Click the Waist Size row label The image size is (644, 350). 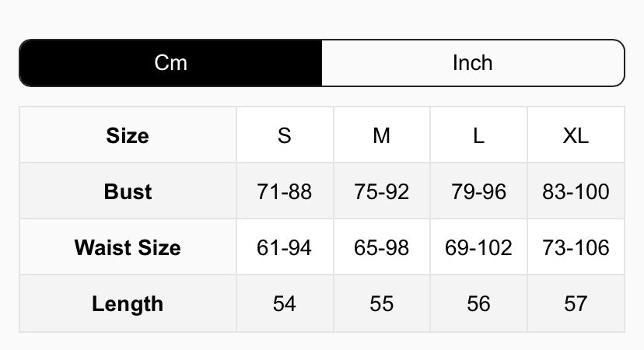point(128,247)
